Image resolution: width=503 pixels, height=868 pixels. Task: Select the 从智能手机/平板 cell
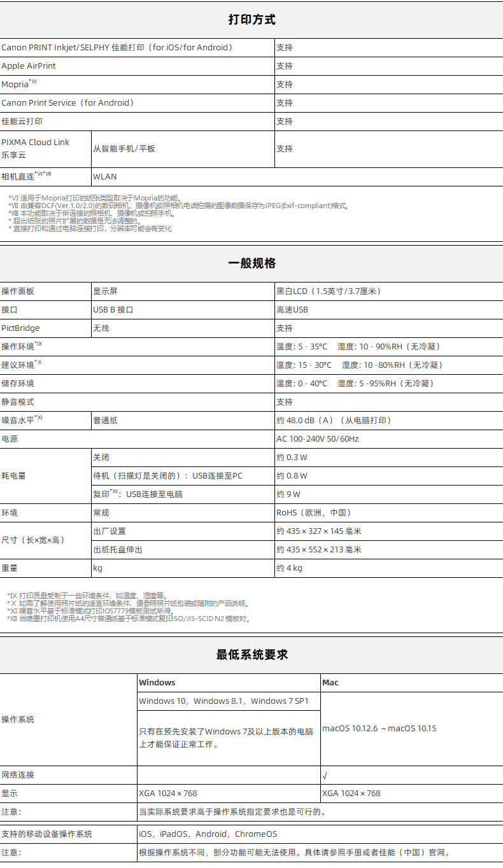[x=124, y=148]
